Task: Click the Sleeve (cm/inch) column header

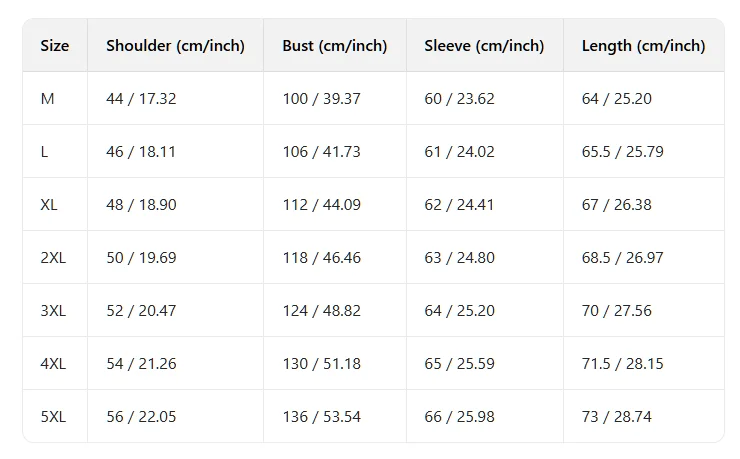Action: (x=484, y=46)
